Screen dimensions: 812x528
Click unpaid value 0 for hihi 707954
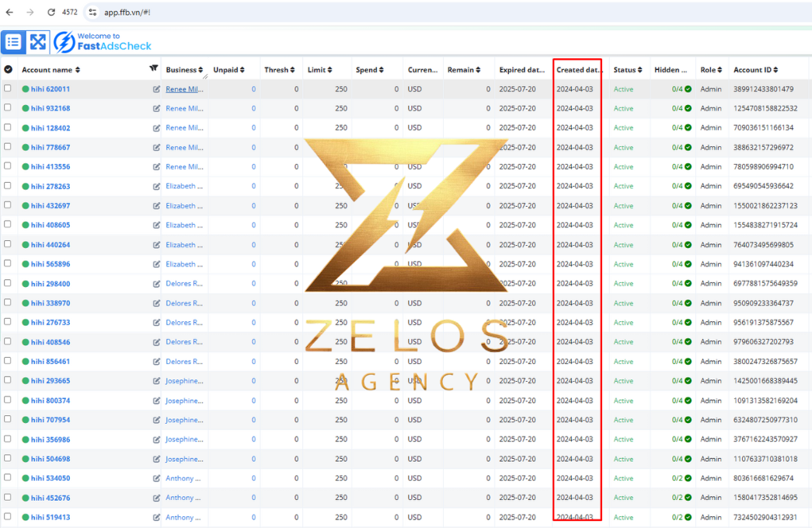click(x=254, y=420)
